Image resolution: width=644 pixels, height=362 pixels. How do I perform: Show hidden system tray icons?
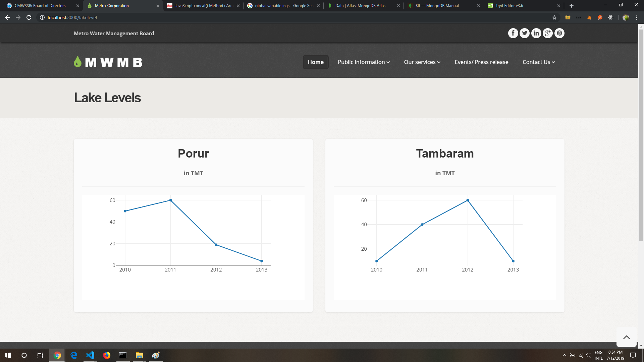click(x=565, y=355)
